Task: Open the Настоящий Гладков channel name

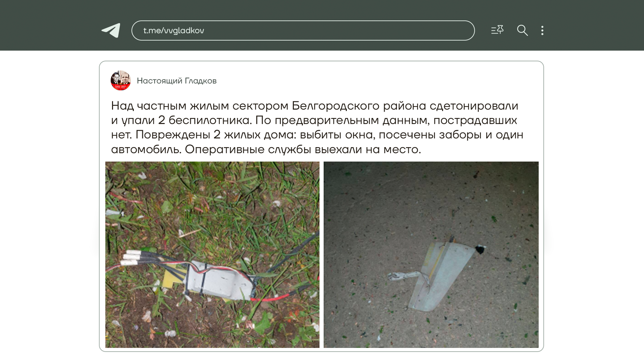Action: (x=176, y=81)
